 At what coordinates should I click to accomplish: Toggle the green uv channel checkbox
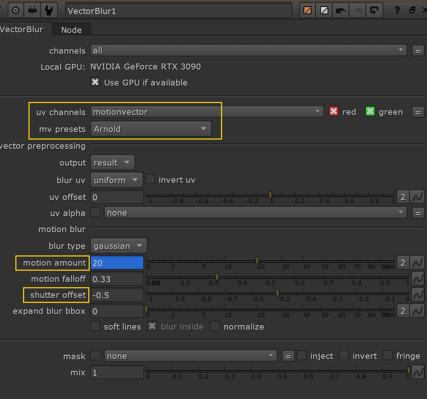[370, 111]
